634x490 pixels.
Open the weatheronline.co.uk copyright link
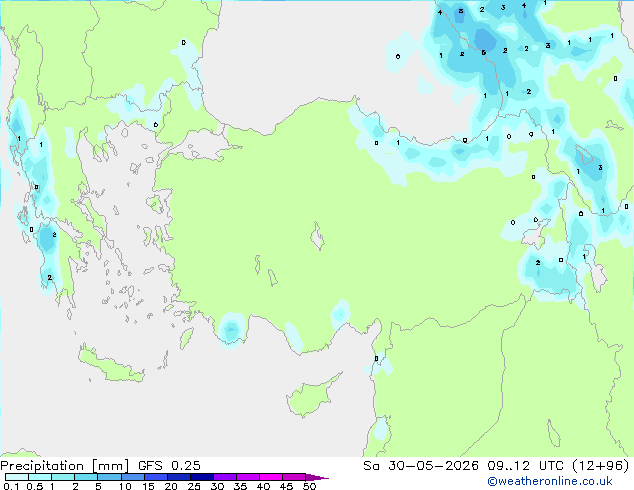(x=550, y=481)
